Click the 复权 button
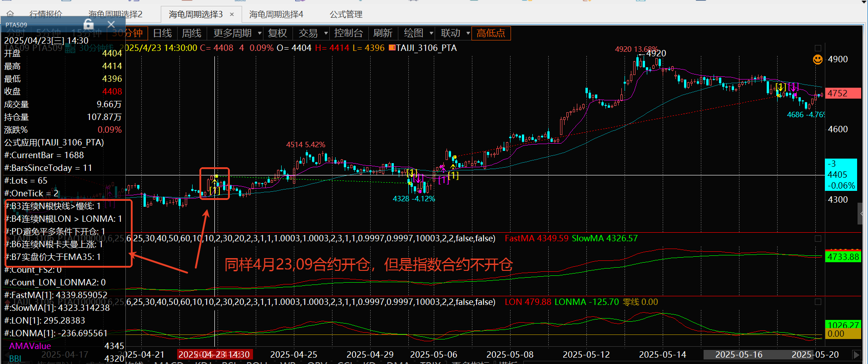The image size is (868, 364). pyautogui.click(x=278, y=33)
